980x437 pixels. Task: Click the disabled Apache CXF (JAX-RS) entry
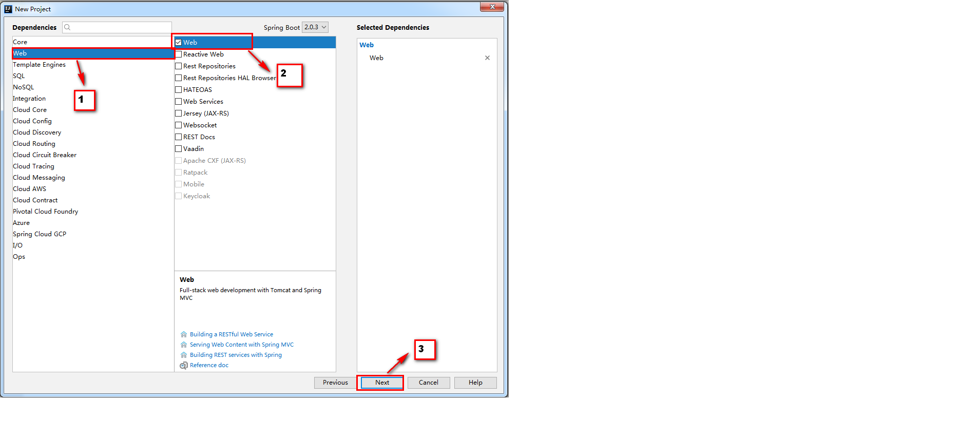point(214,161)
